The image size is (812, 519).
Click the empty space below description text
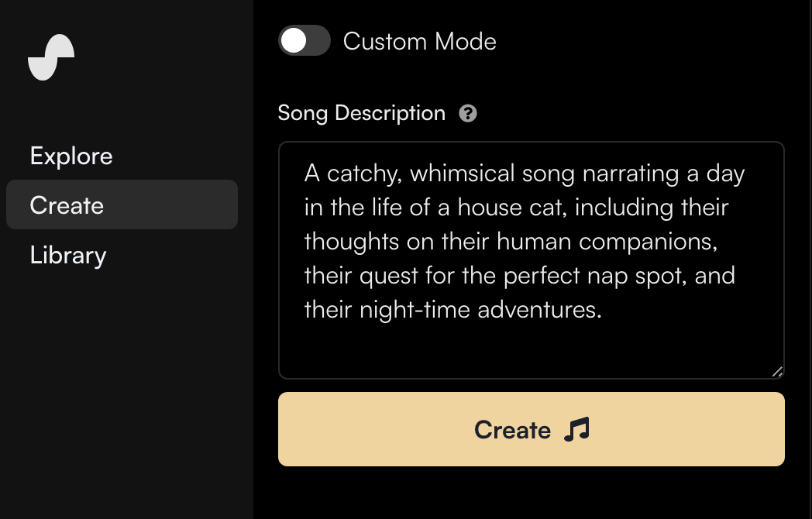click(x=532, y=349)
